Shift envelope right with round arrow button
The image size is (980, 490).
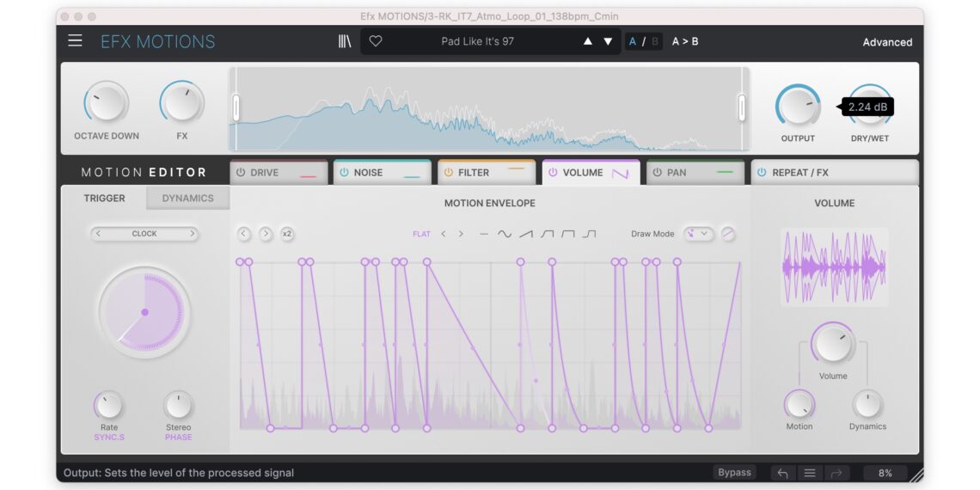266,234
